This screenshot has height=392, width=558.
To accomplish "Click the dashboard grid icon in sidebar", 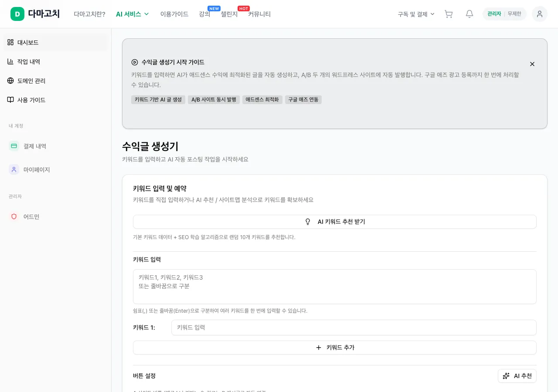I will (x=10, y=42).
